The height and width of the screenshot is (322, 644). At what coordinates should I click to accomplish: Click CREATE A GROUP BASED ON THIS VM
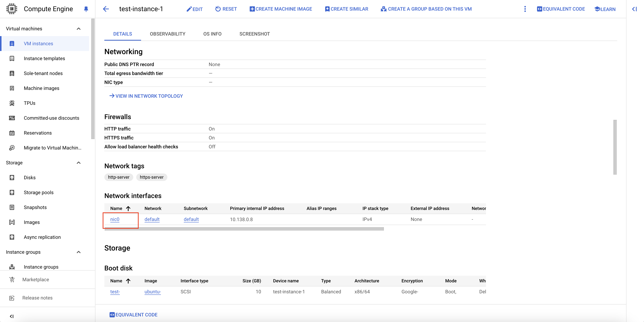pos(426,9)
